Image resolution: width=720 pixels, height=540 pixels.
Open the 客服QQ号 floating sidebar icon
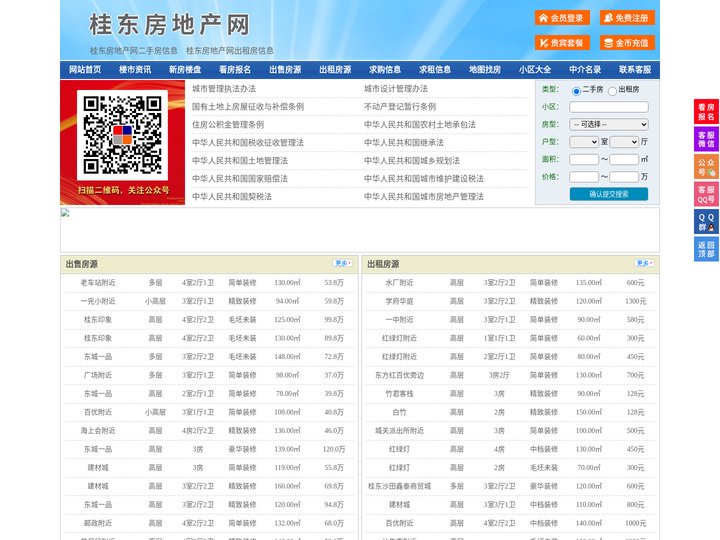click(706, 194)
